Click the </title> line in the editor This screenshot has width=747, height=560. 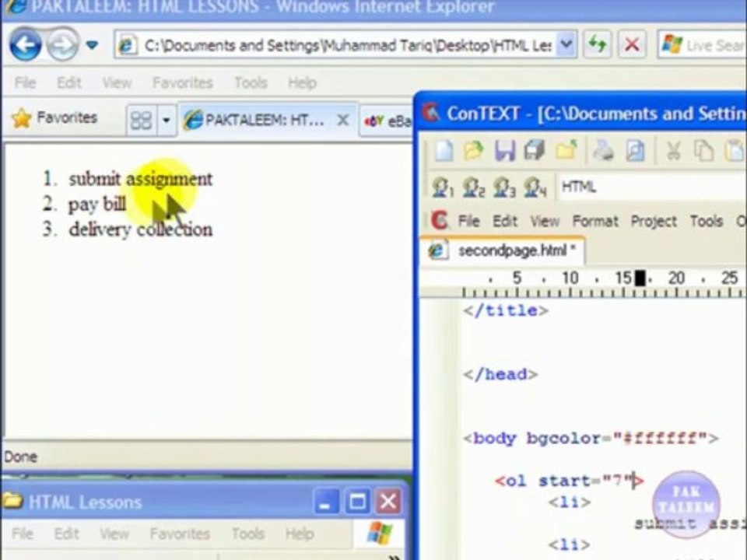click(x=506, y=310)
